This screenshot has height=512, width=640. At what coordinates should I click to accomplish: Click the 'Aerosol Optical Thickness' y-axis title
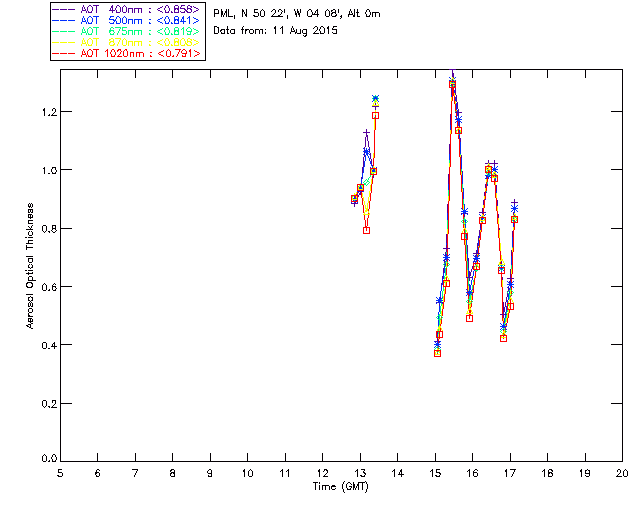[x=30, y=266]
